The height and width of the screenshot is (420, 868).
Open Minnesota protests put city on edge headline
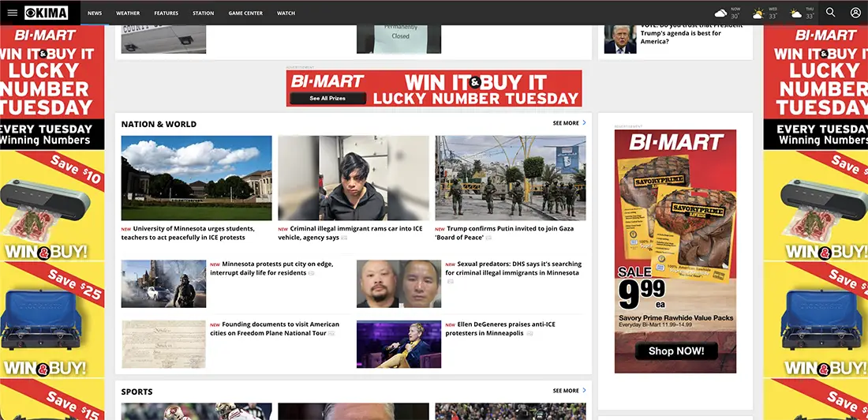tap(271, 268)
